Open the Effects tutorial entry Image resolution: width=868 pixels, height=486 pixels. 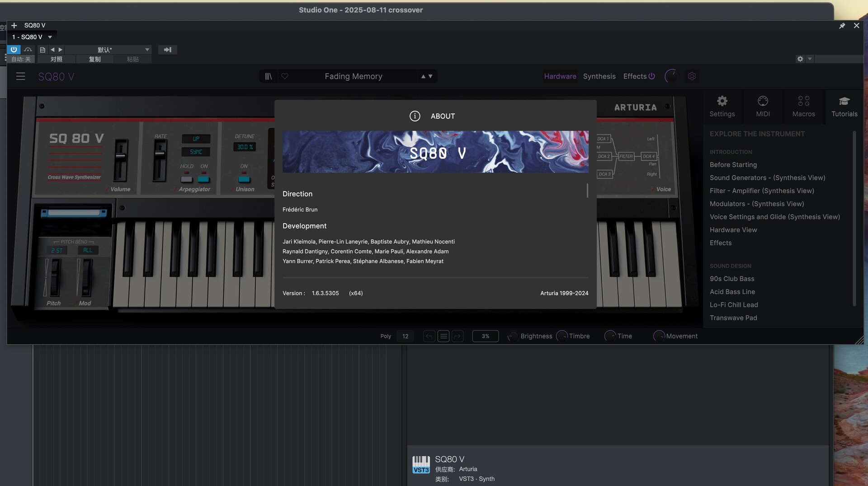pyautogui.click(x=720, y=243)
